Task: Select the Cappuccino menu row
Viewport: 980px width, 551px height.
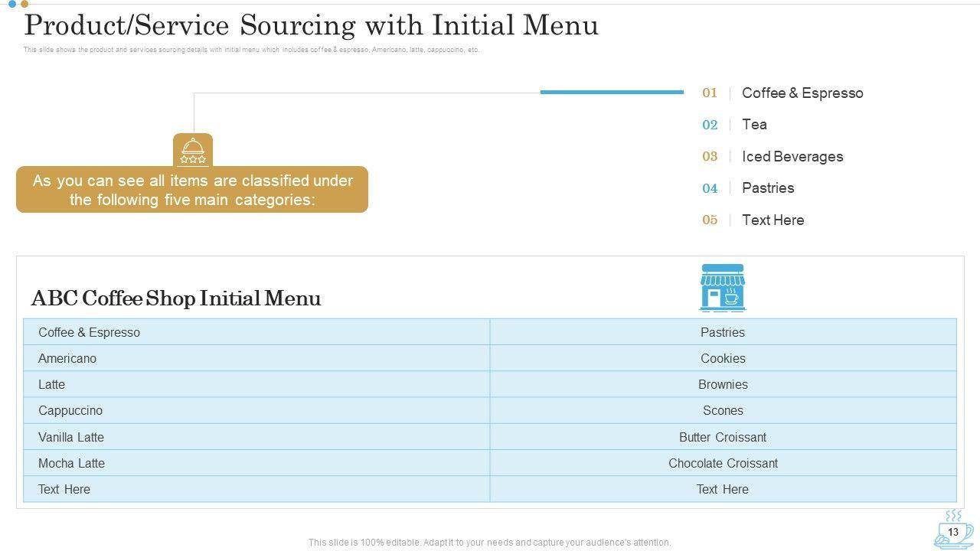Action: pyautogui.click(x=70, y=411)
